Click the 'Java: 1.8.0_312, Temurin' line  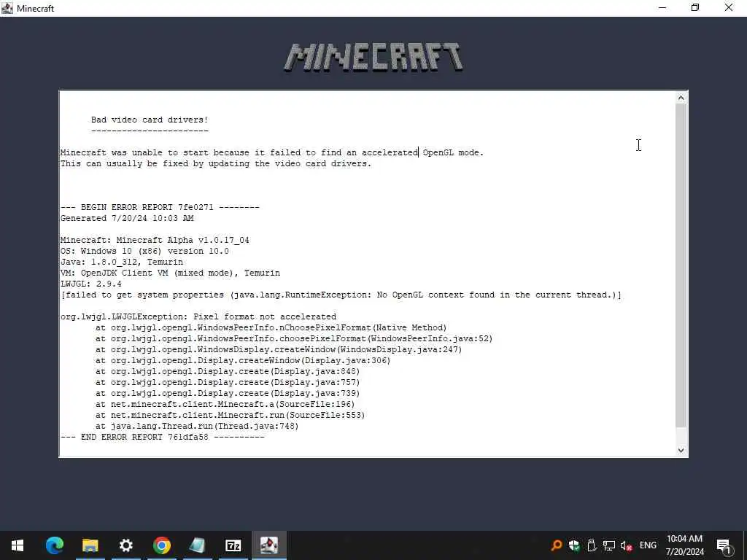coord(122,262)
